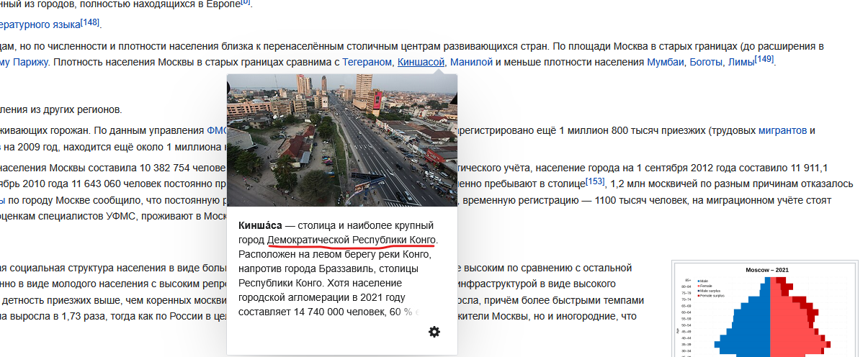The width and height of the screenshot is (868, 357).
Task: Click 'Демократической Республики Конго' in the popup
Action: click(x=351, y=240)
